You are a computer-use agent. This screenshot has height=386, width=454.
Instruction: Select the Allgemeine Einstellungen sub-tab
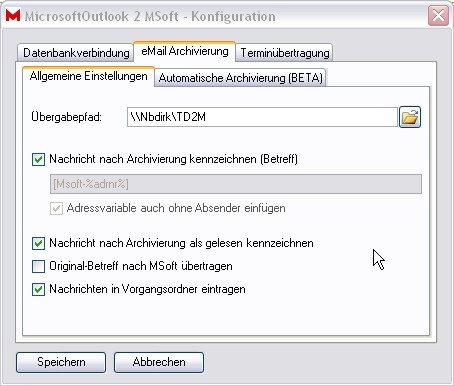pos(88,76)
